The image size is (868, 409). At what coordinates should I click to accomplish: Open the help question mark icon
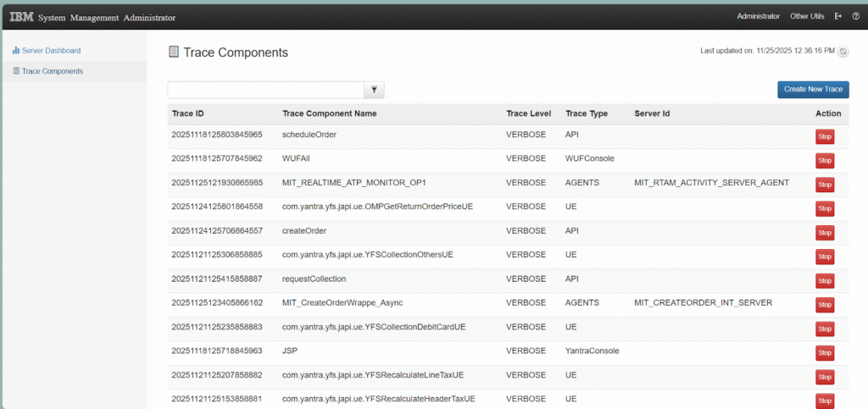pyautogui.click(x=855, y=16)
